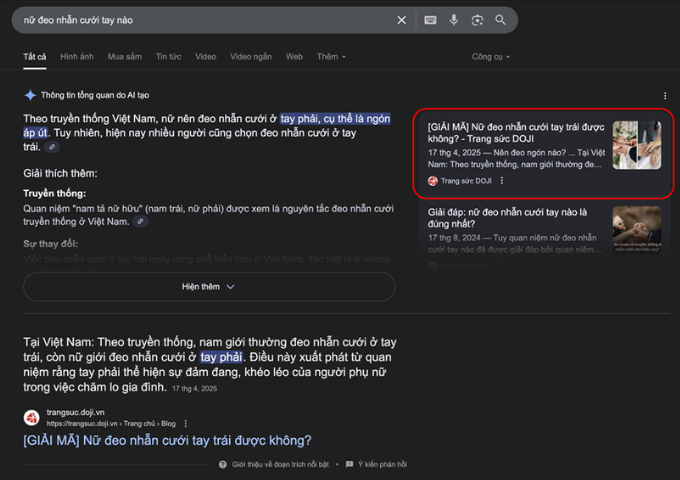Click the featured snippet help question icon

[222, 464]
